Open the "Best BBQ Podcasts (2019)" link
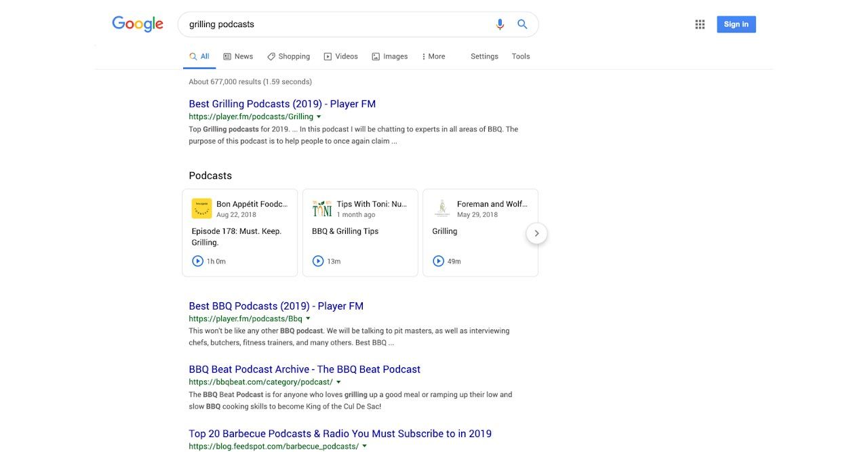This screenshot has height=452, width=868. 276,306
